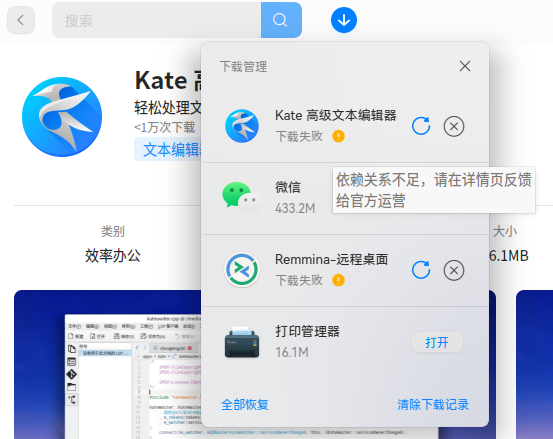Image resolution: width=553 pixels, height=439 pixels.
Task: Click 效率办公 category value
Action: click(x=113, y=256)
